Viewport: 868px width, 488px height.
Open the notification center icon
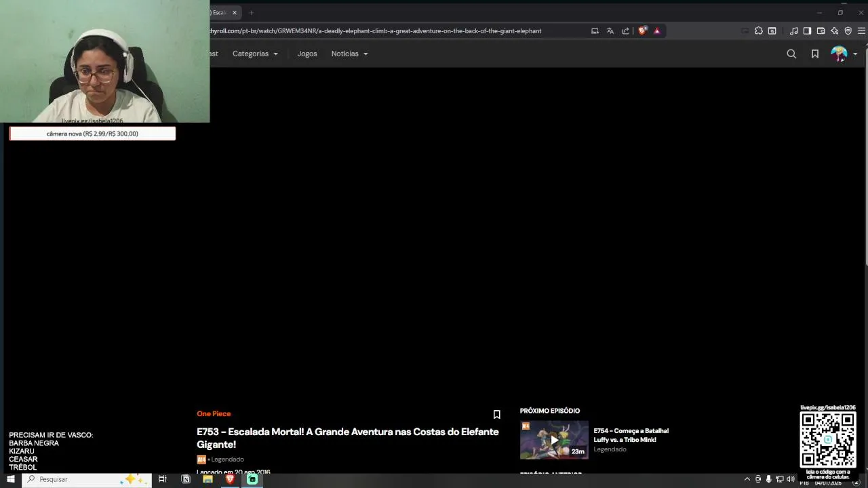[856, 482]
